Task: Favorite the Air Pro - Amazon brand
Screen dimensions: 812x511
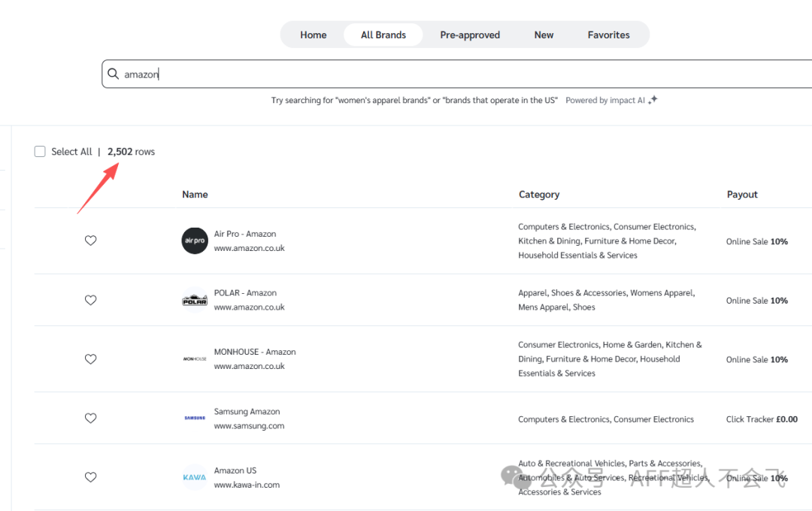Action: click(x=91, y=240)
